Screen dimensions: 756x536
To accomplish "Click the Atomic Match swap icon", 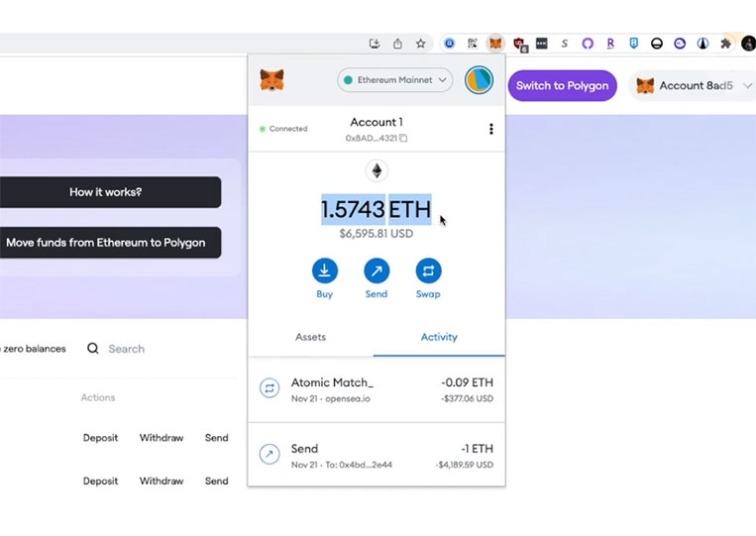I will point(270,388).
